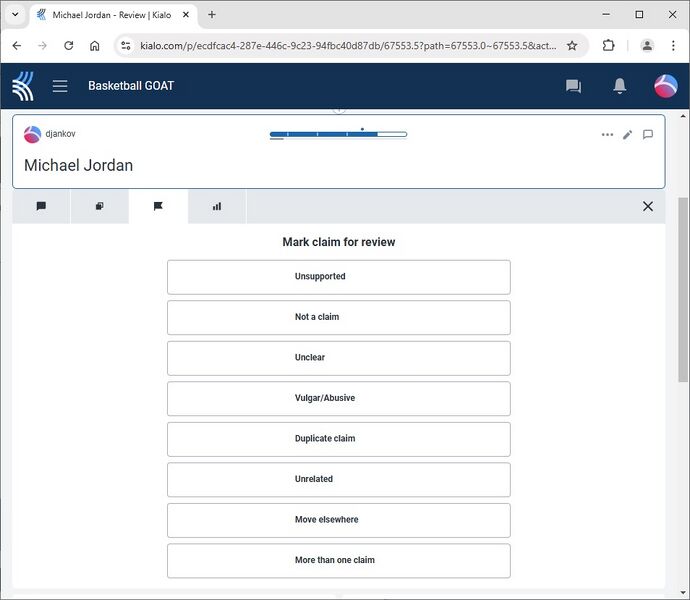Switch to the comments tab

click(41, 206)
